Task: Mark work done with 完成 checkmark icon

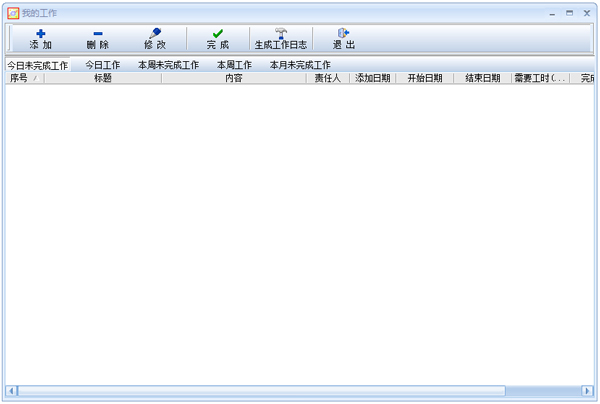Action: (x=217, y=33)
